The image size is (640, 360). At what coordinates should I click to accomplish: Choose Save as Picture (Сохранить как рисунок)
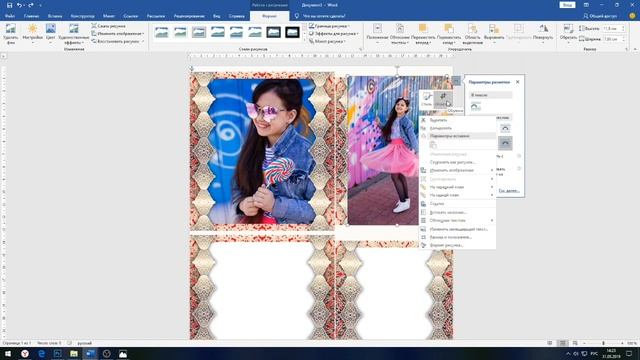point(458,162)
